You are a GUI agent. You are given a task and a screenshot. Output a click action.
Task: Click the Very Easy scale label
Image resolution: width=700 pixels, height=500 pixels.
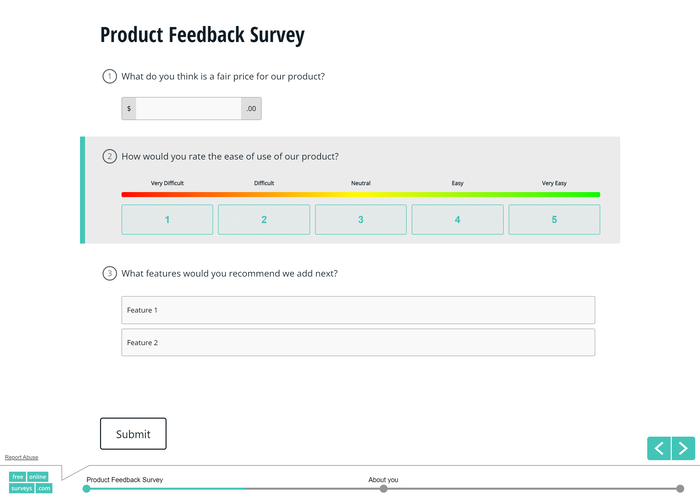[x=554, y=183]
